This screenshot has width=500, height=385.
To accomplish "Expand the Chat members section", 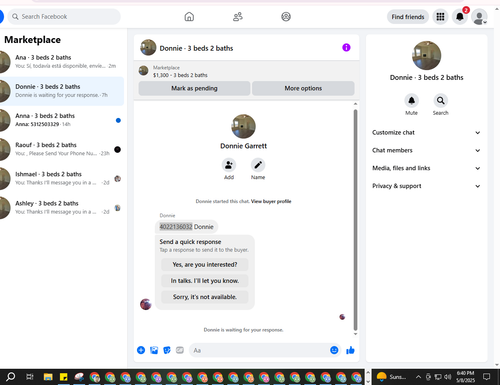I will coord(426,150).
